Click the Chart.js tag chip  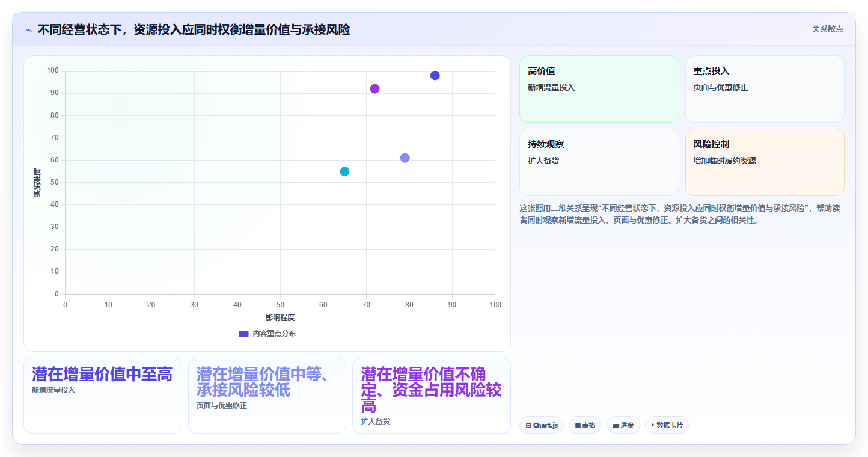[542, 425]
